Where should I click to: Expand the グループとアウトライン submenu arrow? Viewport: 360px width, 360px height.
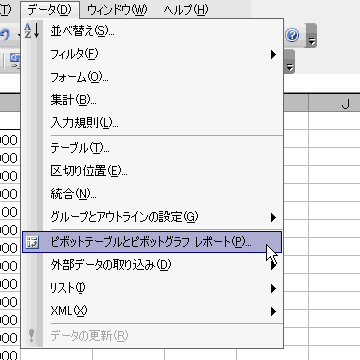[x=273, y=218]
